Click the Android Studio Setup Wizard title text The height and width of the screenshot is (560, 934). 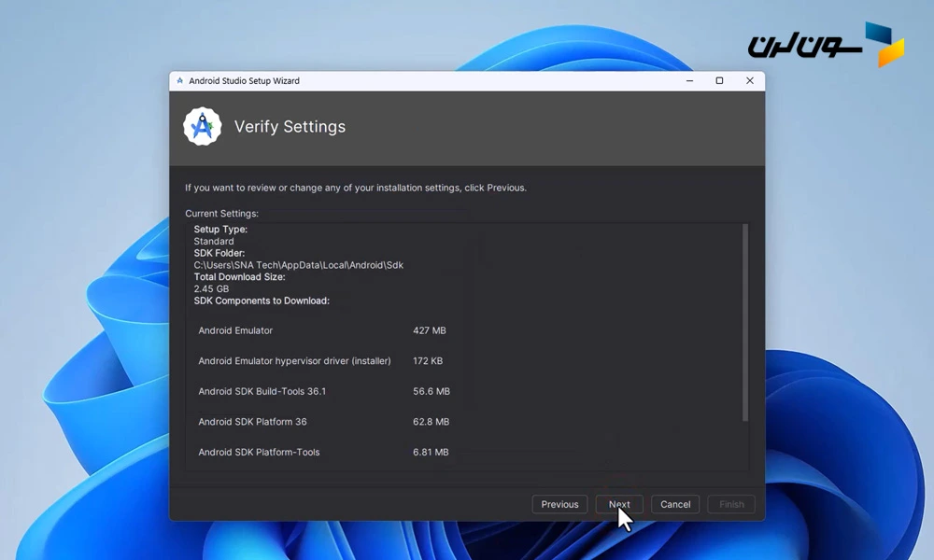coord(244,81)
